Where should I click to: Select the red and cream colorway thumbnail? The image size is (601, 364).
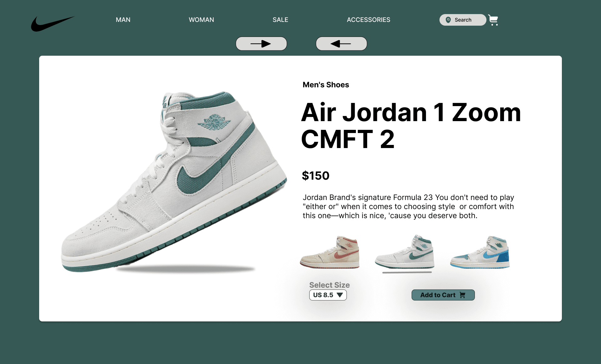[330, 252]
